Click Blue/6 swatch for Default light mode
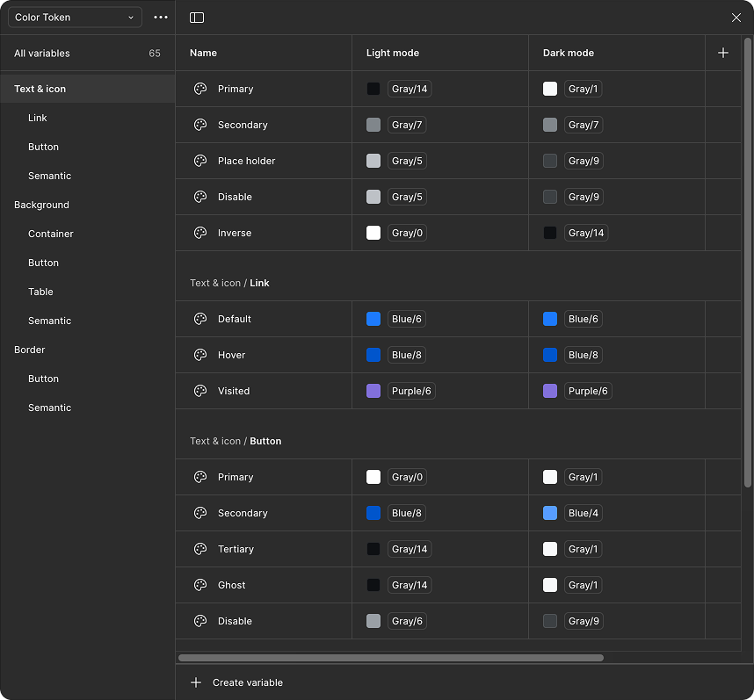The height and width of the screenshot is (700, 754). click(x=373, y=319)
